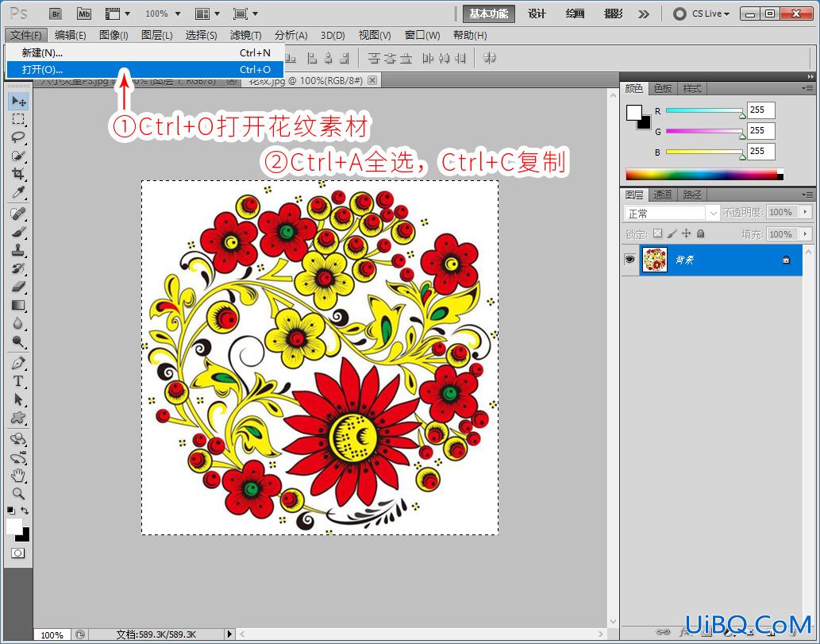
Task: Open the 填充 fill slider arrow
Action: click(x=806, y=233)
